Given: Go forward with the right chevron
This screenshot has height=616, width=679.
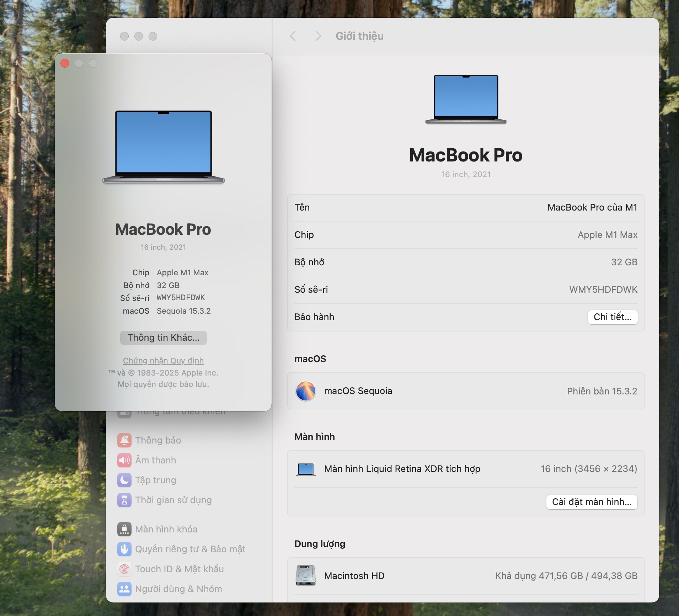Looking at the screenshot, I should [x=319, y=36].
